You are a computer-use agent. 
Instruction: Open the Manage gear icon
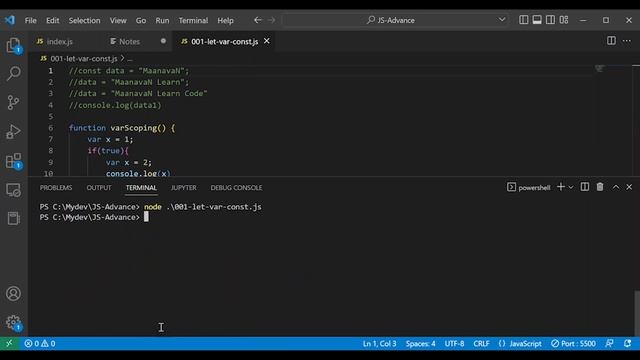point(13,322)
